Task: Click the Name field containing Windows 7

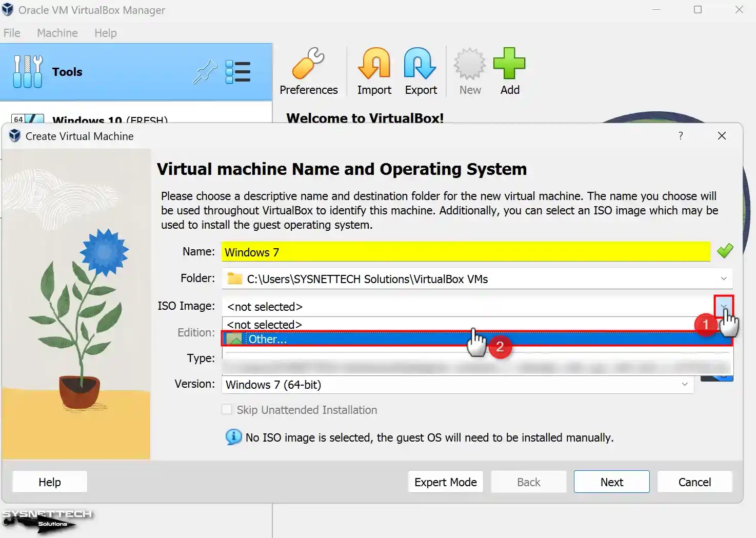Action: (x=466, y=252)
